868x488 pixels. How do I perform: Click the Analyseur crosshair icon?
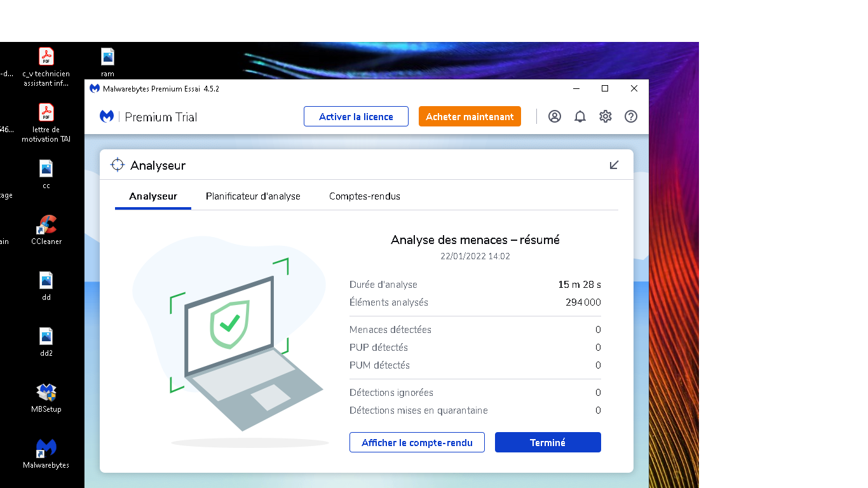click(x=117, y=165)
